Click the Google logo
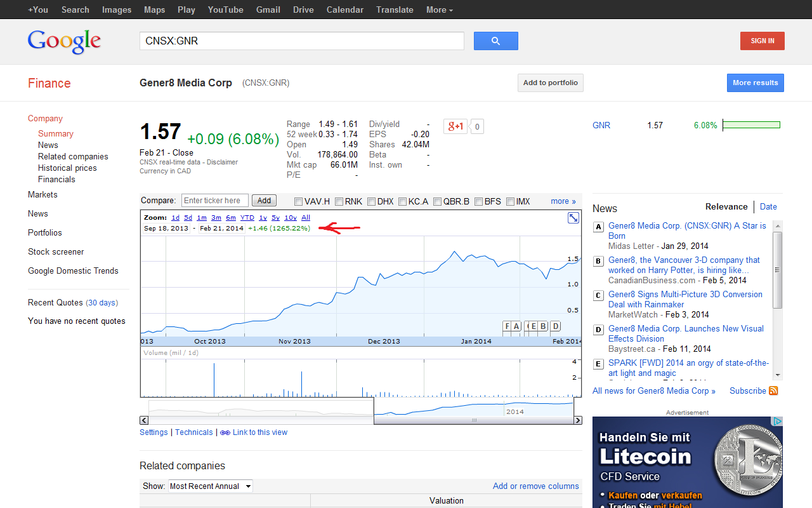 click(64, 42)
